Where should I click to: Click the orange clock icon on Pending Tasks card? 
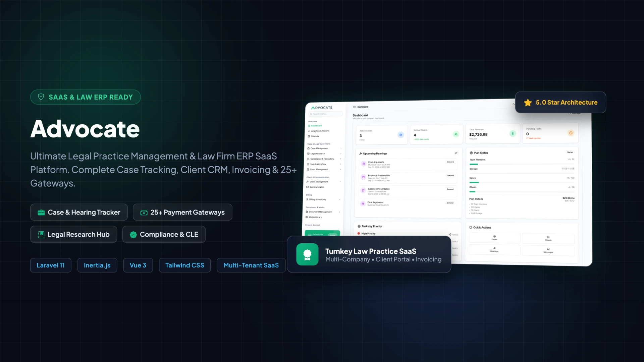pyautogui.click(x=571, y=133)
